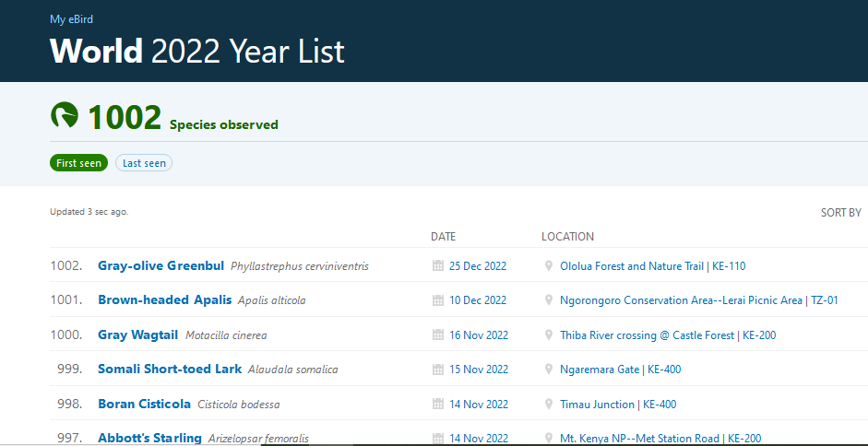Click the row number 998.
The height and width of the screenshot is (446, 868).
click(x=70, y=405)
